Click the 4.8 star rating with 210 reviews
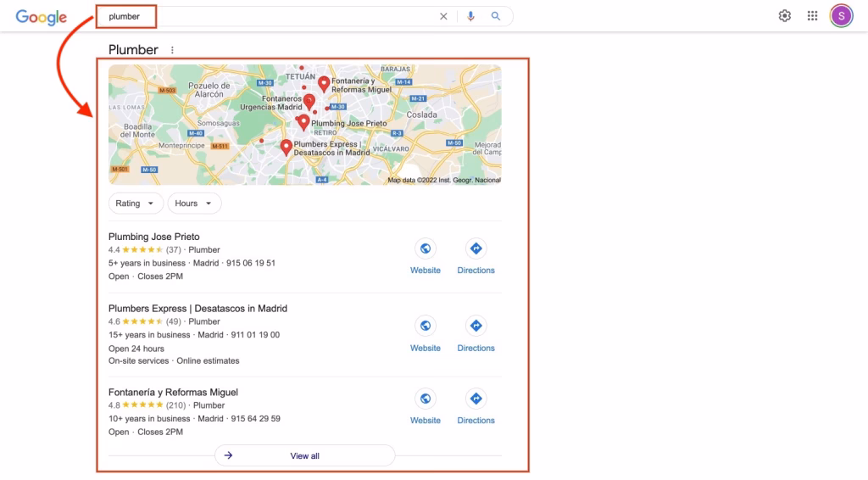868x480 pixels. coord(147,405)
